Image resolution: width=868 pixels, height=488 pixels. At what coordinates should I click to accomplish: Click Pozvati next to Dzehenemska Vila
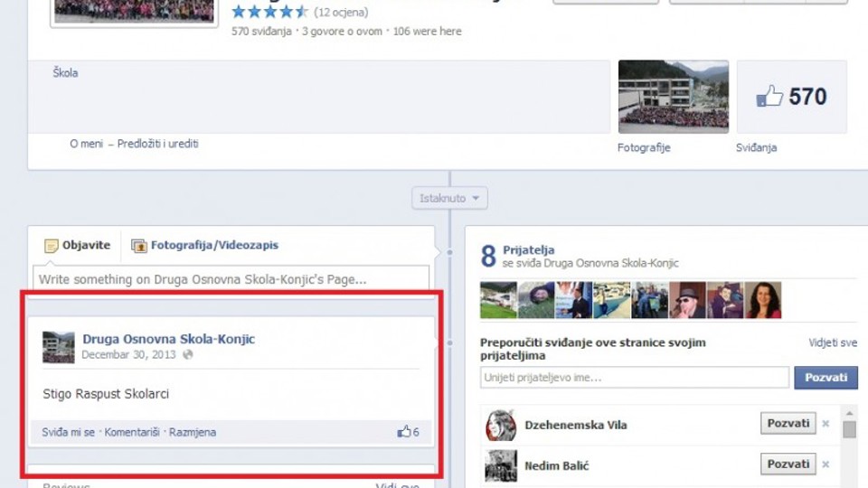[x=788, y=423]
